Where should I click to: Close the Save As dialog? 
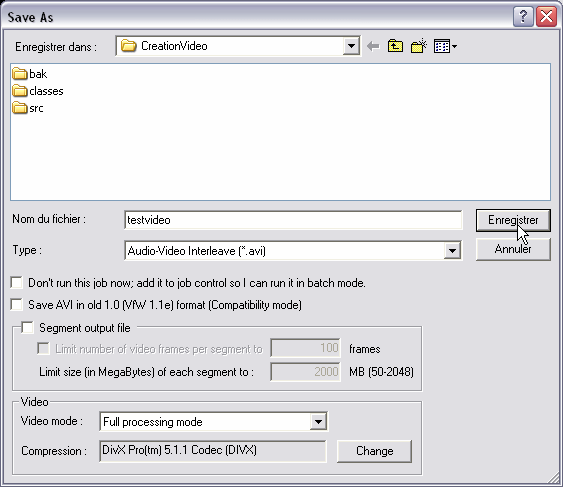546,17
